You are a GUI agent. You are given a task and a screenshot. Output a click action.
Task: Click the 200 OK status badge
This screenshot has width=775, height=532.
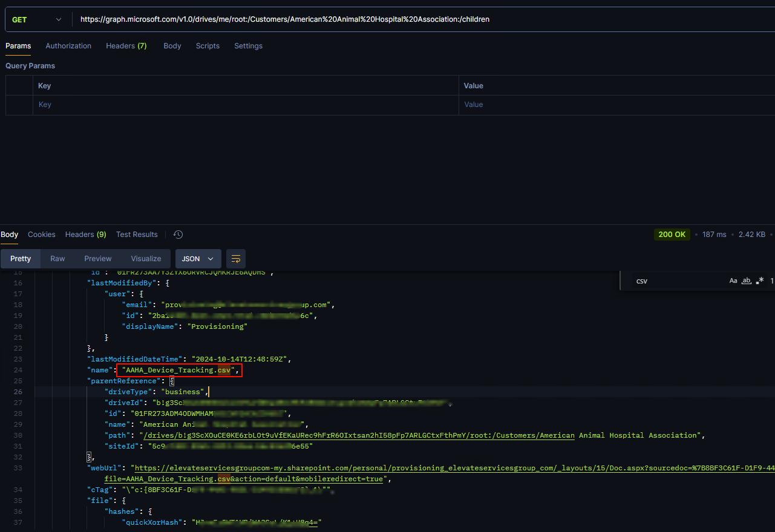tap(672, 235)
